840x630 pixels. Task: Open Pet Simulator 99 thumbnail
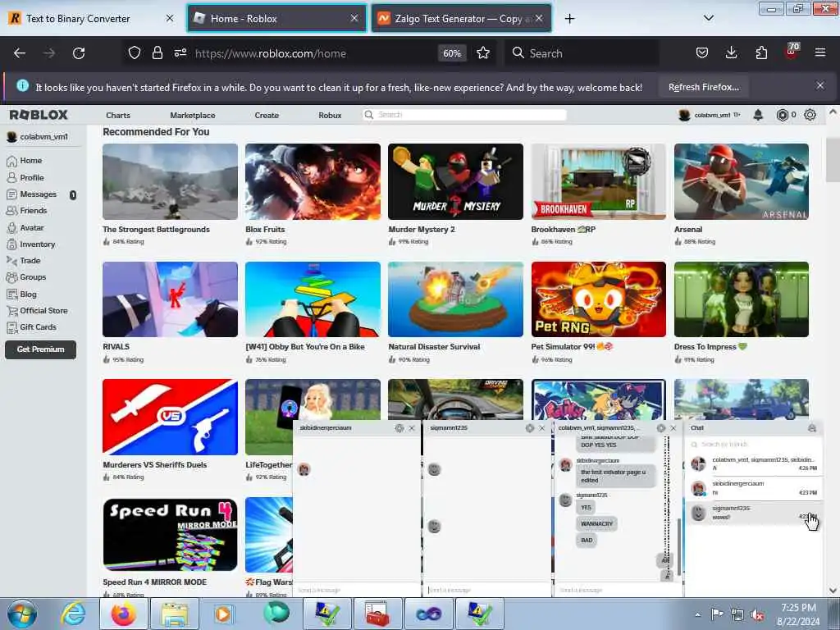[x=598, y=299]
